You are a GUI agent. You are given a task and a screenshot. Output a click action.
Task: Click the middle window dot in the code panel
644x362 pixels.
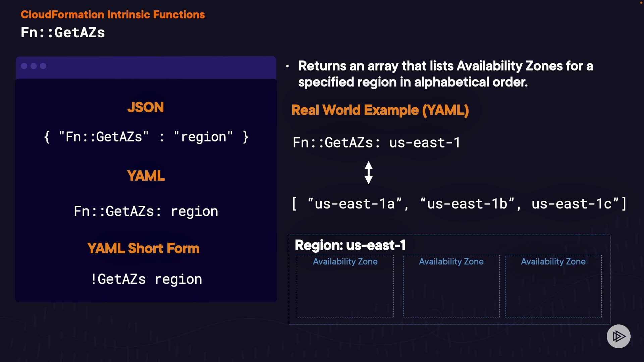click(x=34, y=66)
